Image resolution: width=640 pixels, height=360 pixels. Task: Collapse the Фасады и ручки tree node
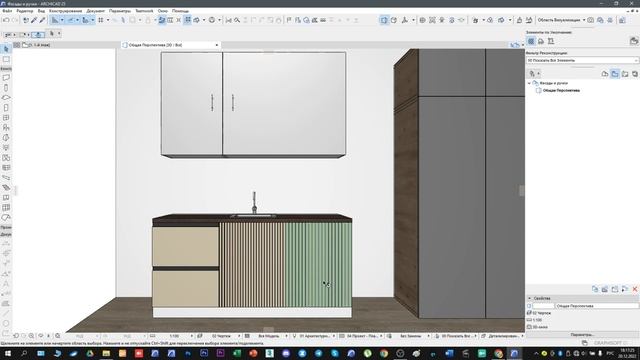[529, 83]
